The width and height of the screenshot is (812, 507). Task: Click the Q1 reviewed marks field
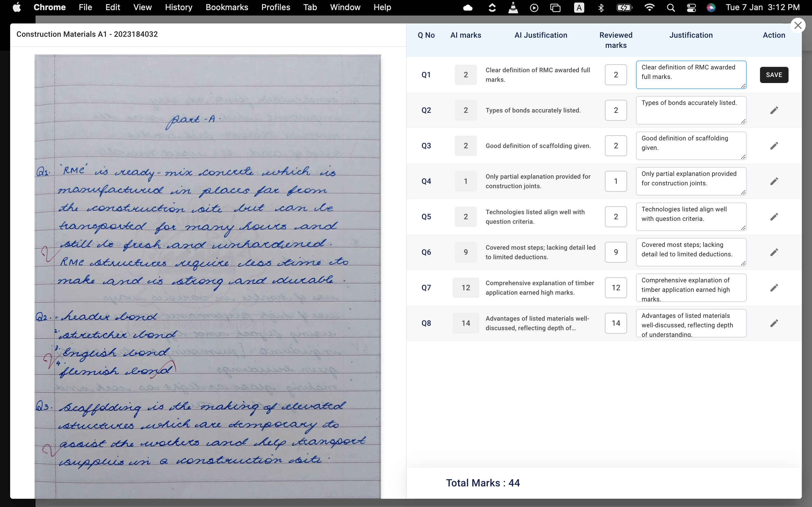pyautogui.click(x=616, y=75)
